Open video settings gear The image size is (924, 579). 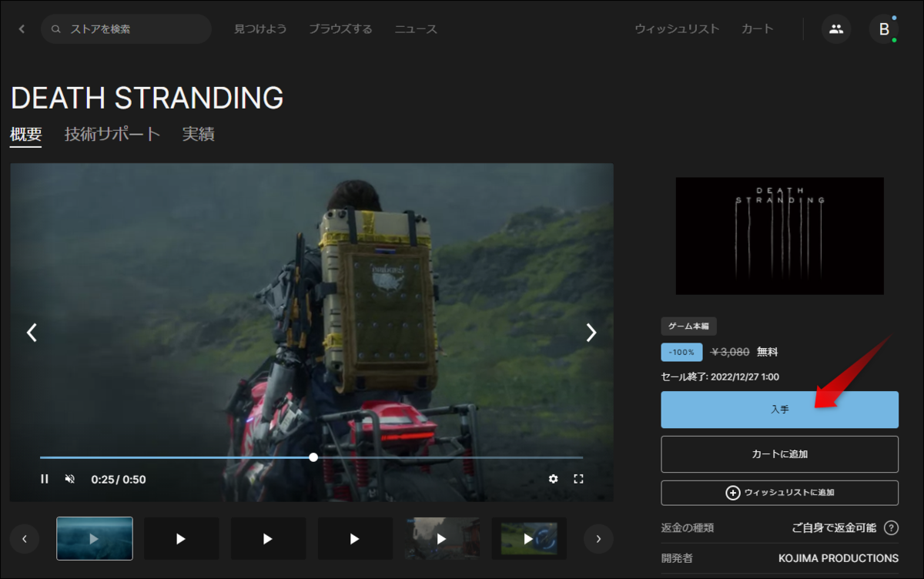[x=553, y=479]
